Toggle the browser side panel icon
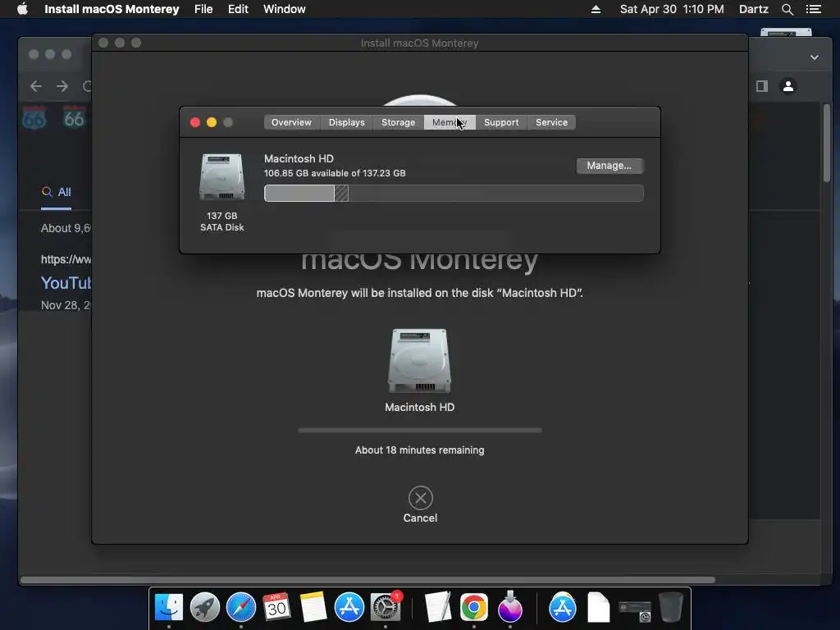The height and width of the screenshot is (630, 840). tap(762, 86)
